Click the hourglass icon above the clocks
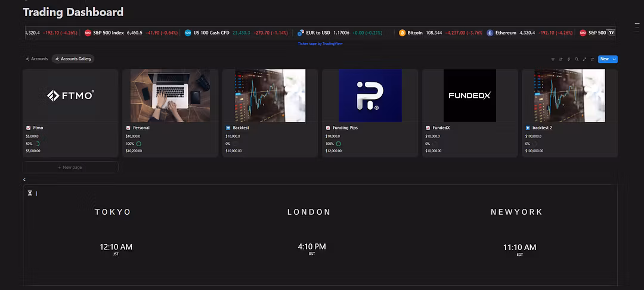This screenshot has width=644, height=290. tap(30, 193)
